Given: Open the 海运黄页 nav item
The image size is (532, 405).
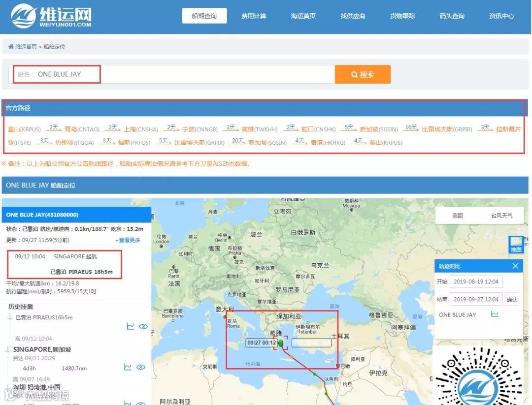Looking at the screenshot, I should coord(303,16).
